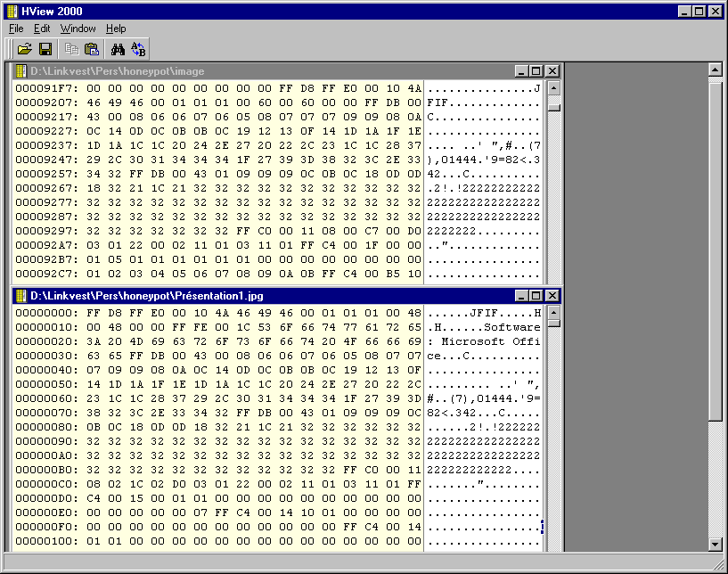Screen dimensions: 728x574
Task: Activate the image window title bar
Action: tap(267, 71)
